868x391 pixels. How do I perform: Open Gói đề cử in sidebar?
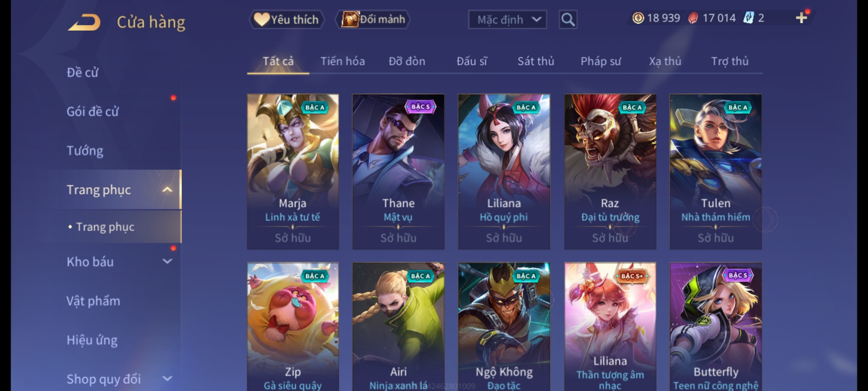(x=93, y=112)
